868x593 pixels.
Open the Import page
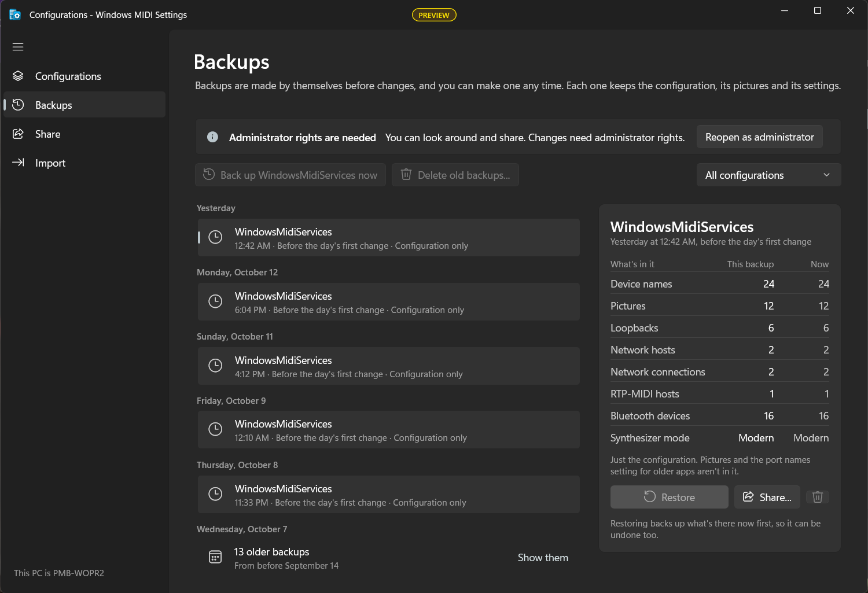click(x=84, y=163)
